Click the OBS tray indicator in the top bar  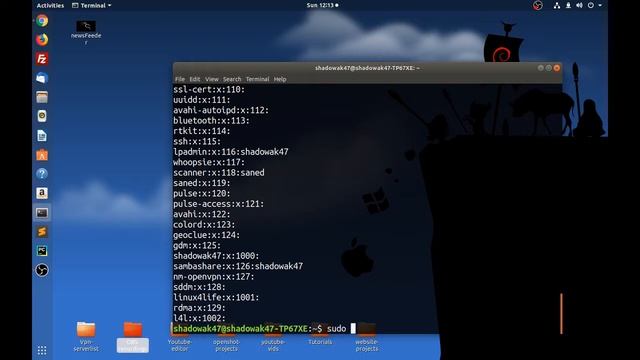[x=538, y=5]
